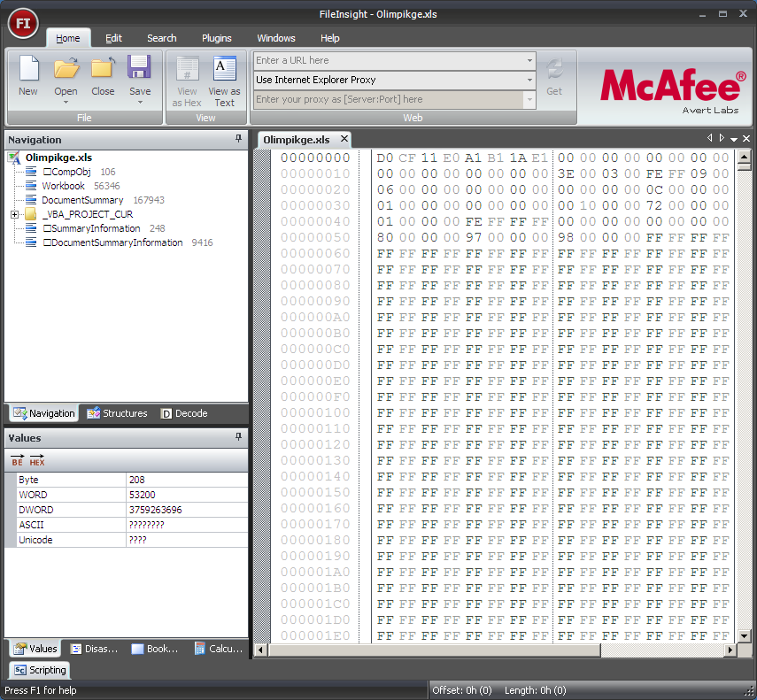The height and width of the screenshot is (700, 757).
Task: Click the Enter a URL input field
Action: [x=389, y=61]
